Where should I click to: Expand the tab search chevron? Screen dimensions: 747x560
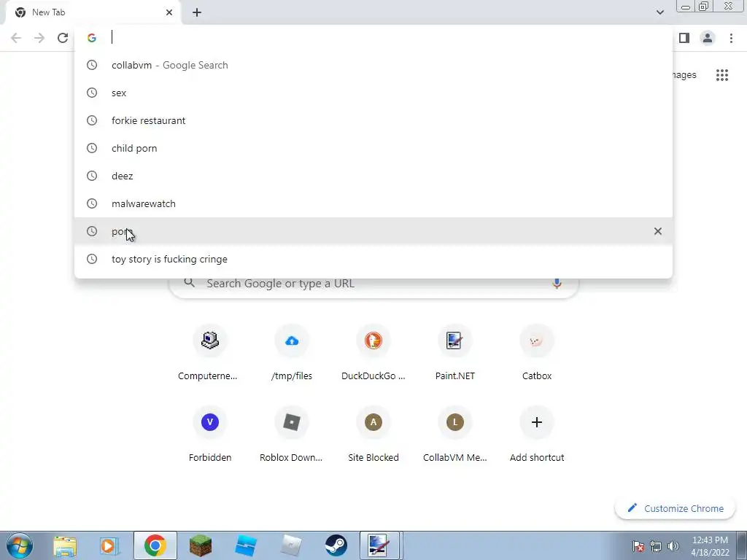click(659, 12)
